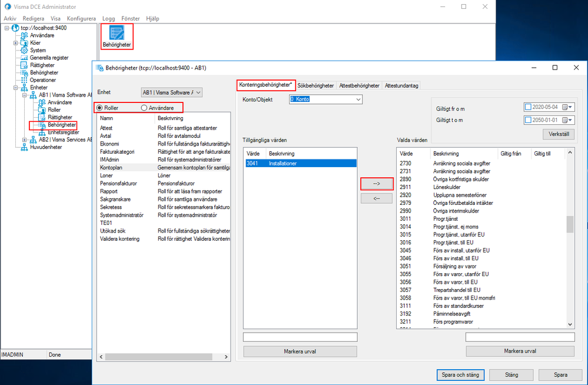Select the AB2 Visma Services unit icon
The image size is (588, 385).
click(x=33, y=140)
